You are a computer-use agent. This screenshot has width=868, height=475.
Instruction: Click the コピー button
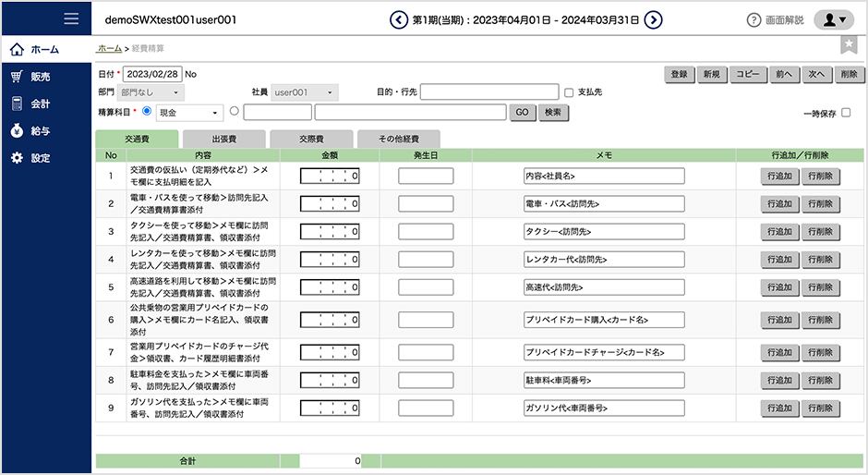tap(748, 74)
